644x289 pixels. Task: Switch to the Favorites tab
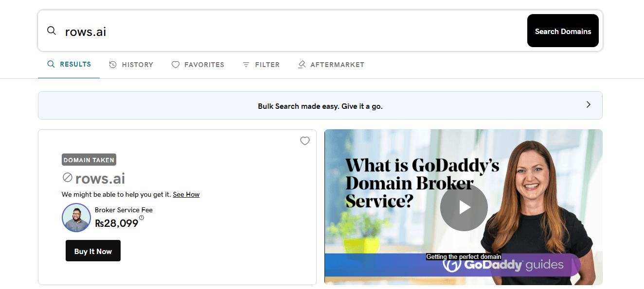pos(198,65)
